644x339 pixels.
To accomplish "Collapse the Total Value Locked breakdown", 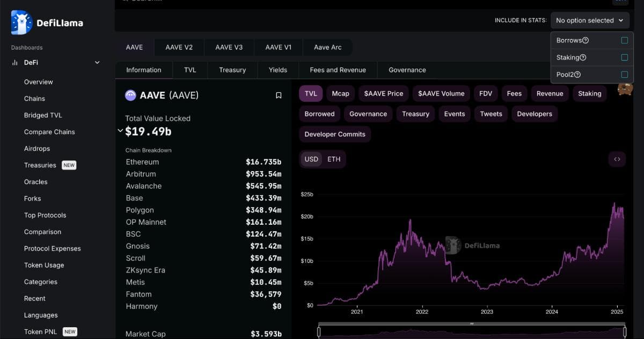I will 120,129.
